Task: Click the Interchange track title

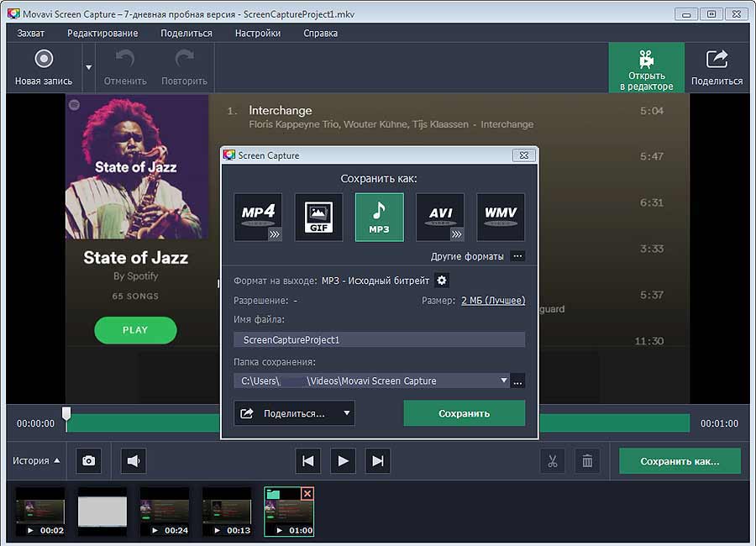Action: 280,110
